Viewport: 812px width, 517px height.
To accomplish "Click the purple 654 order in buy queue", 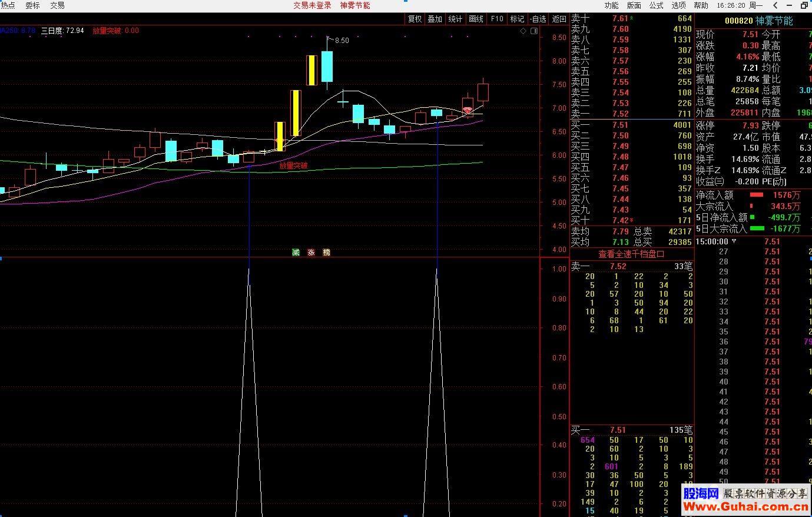I will pos(587,440).
